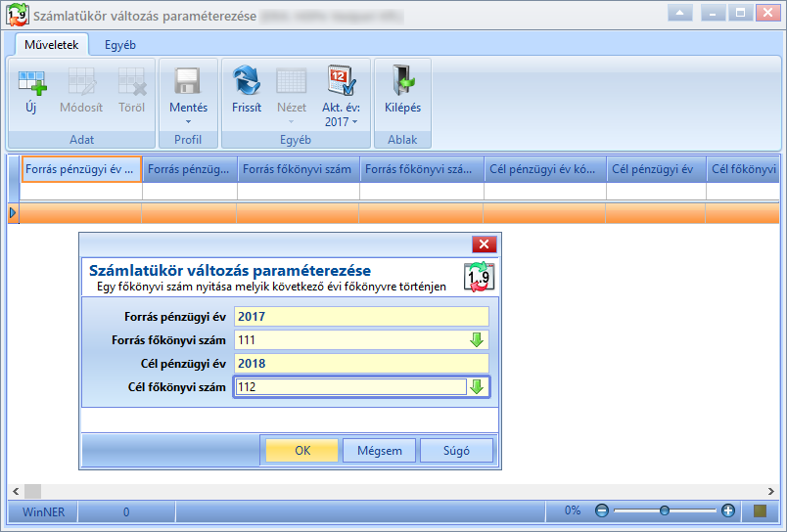Viewport: 787px width, 532px height.
Task: Open the Mentés dropdown arrow
Action: [188, 122]
